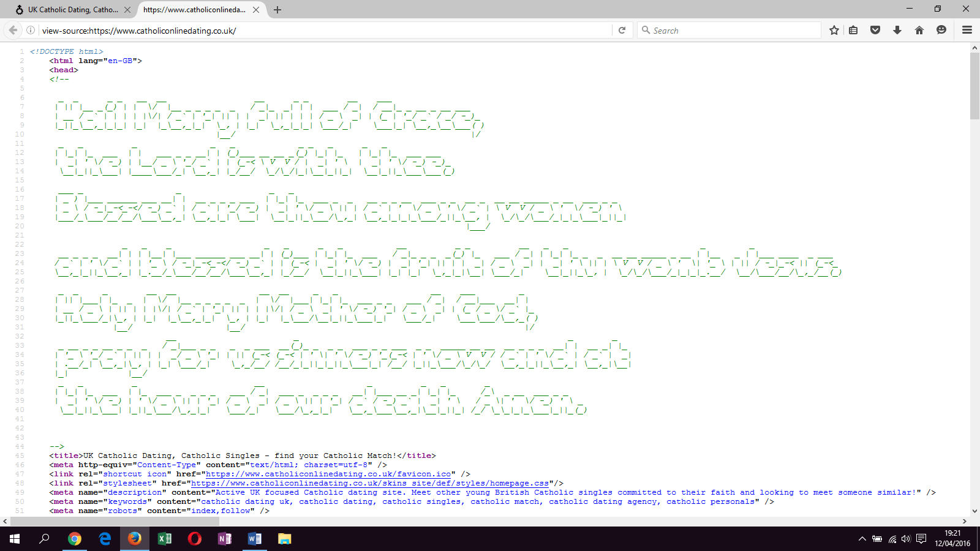The width and height of the screenshot is (980, 551).
Task: Bookmark this page with the star
Action: click(834, 30)
